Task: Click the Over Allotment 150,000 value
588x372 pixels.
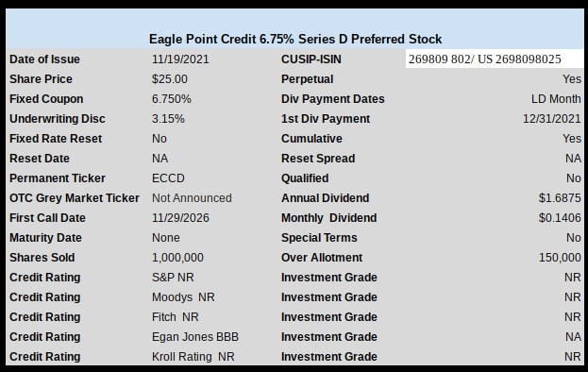Action: point(560,258)
